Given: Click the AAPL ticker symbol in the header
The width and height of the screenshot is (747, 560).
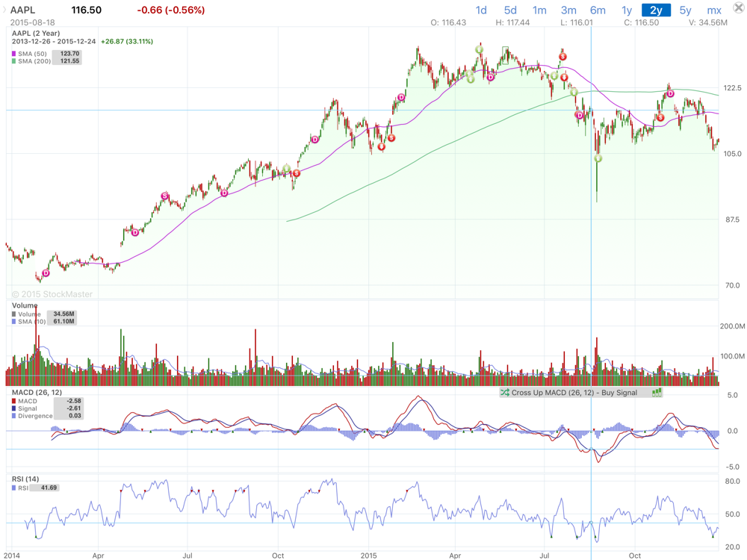Looking at the screenshot, I should click(x=22, y=10).
